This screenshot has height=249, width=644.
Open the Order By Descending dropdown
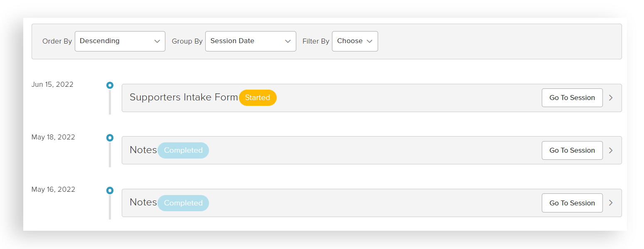[x=120, y=41]
